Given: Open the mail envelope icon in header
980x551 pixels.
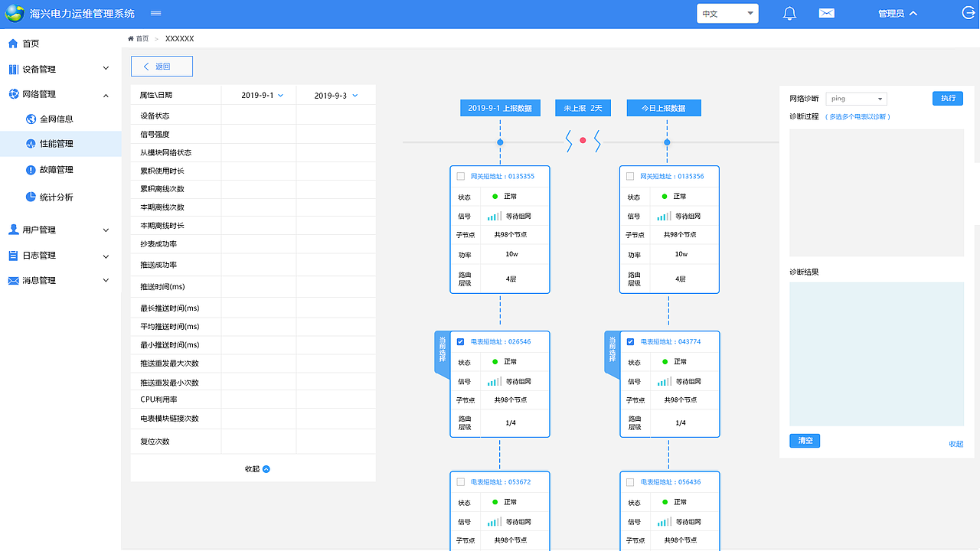Looking at the screenshot, I should pyautogui.click(x=826, y=13).
